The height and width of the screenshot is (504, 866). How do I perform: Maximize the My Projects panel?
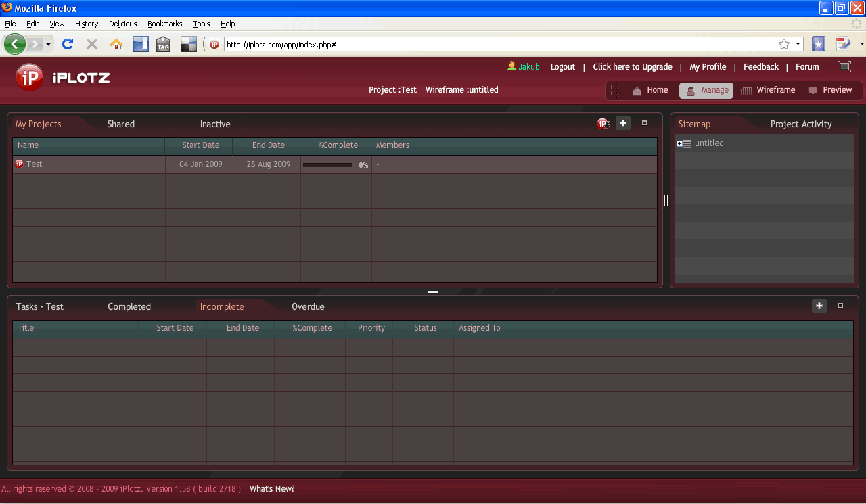[x=644, y=123]
